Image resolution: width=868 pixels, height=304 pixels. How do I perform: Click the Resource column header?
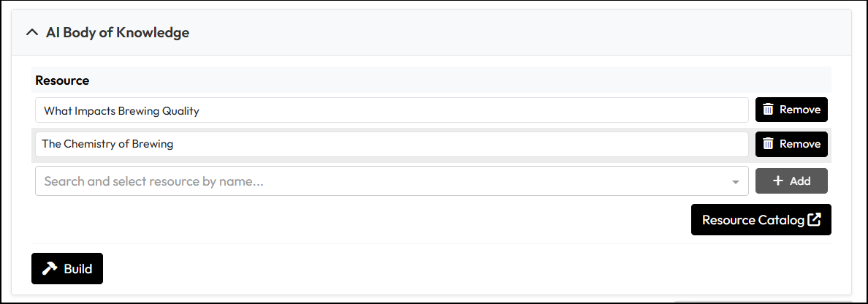coord(62,80)
